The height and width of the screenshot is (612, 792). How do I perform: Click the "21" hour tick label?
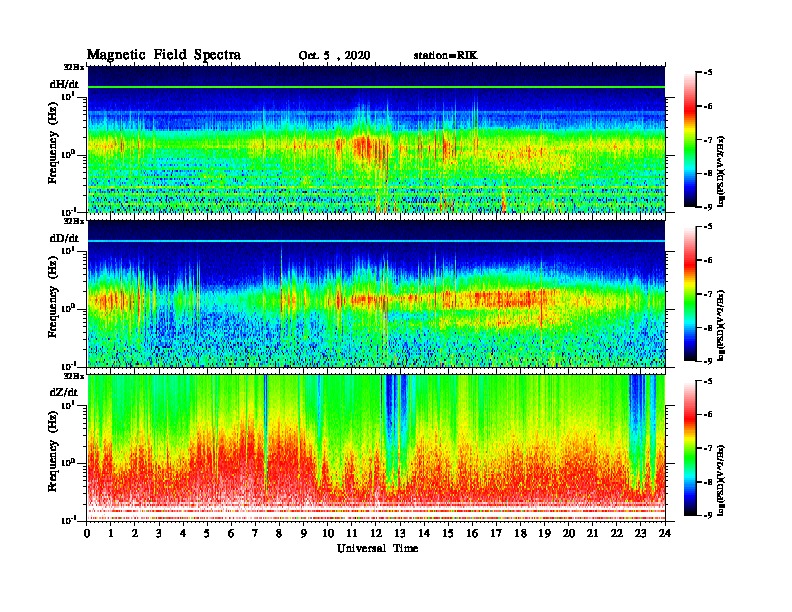pos(592,533)
